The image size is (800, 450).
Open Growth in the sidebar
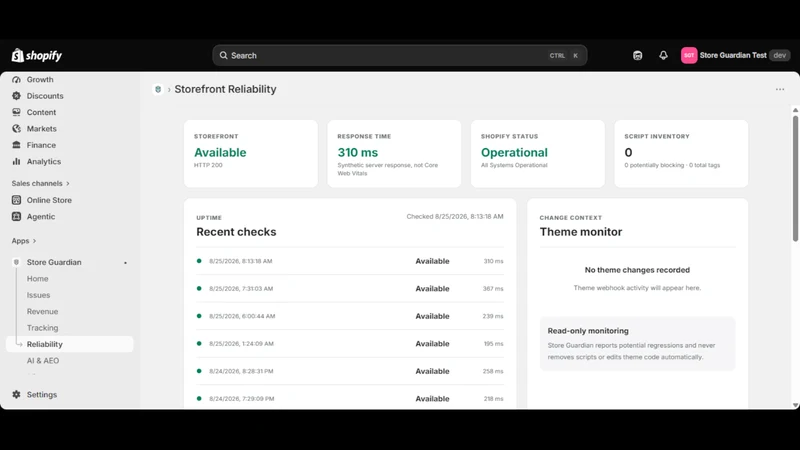click(x=40, y=80)
